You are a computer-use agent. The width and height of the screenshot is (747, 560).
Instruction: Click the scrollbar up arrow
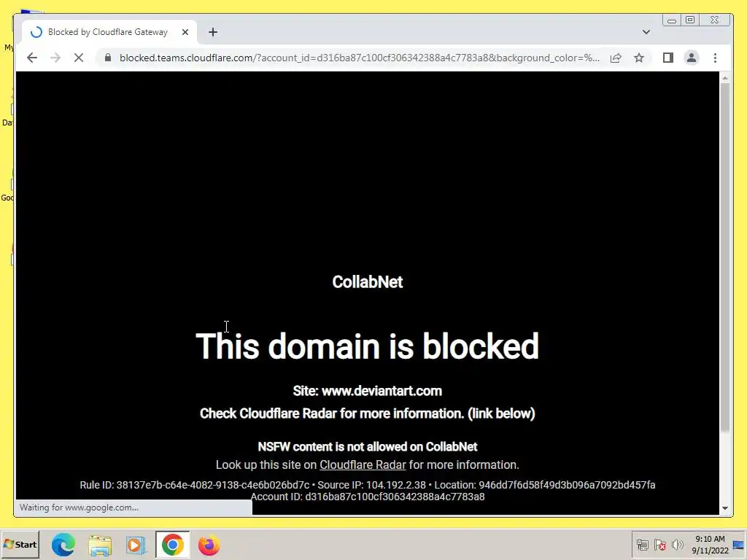point(724,77)
